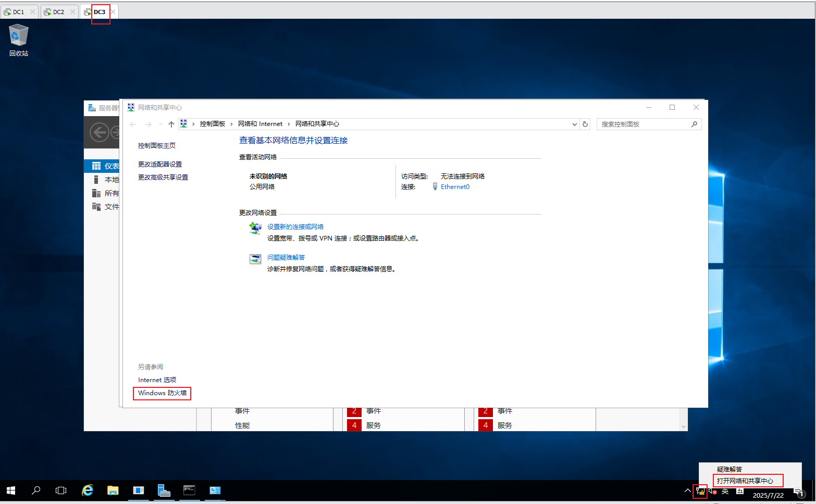Open Windows 防火墙 link

162,393
